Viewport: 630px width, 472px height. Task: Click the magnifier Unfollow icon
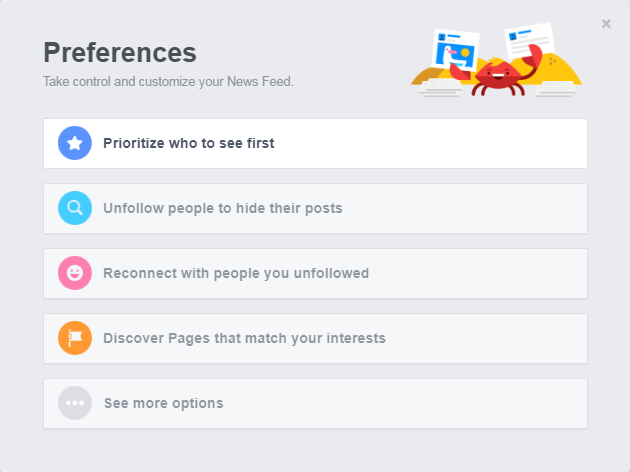75,208
